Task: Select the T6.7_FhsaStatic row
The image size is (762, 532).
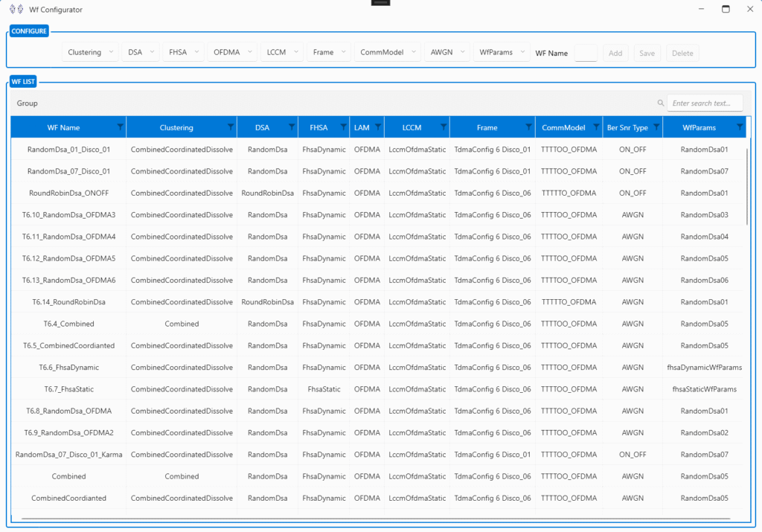Action: [377, 389]
